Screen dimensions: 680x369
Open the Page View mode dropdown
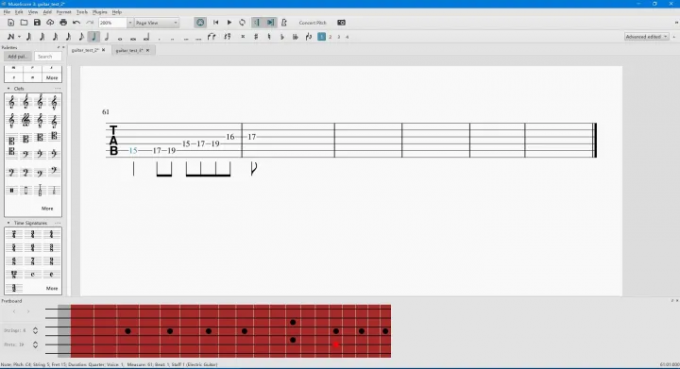tap(157, 23)
